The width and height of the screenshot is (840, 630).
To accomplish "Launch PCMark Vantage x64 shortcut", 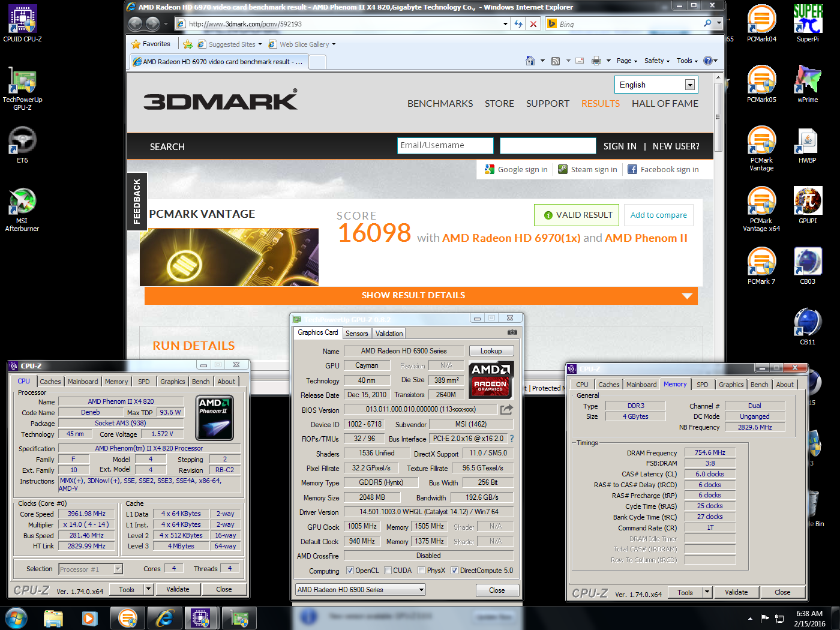I will (761, 209).
